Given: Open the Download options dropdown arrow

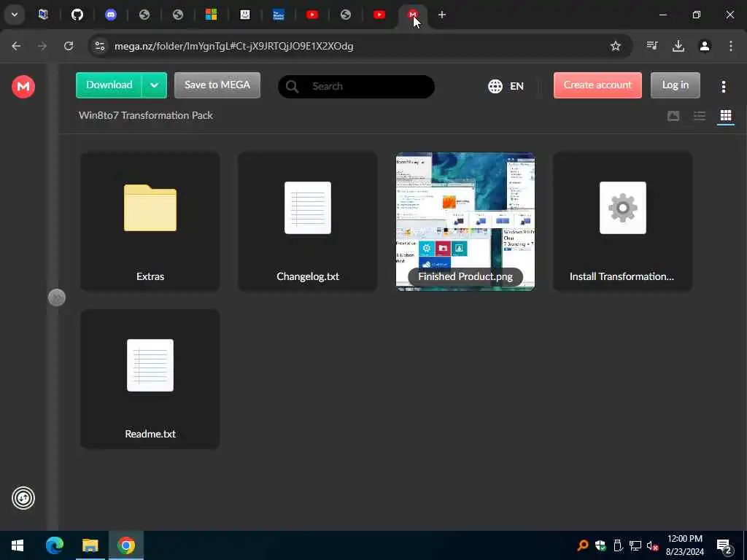Looking at the screenshot, I should [x=154, y=85].
